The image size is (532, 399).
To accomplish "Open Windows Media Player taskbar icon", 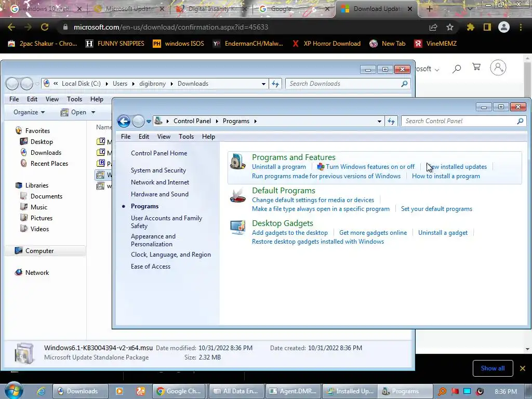I will [119, 391].
